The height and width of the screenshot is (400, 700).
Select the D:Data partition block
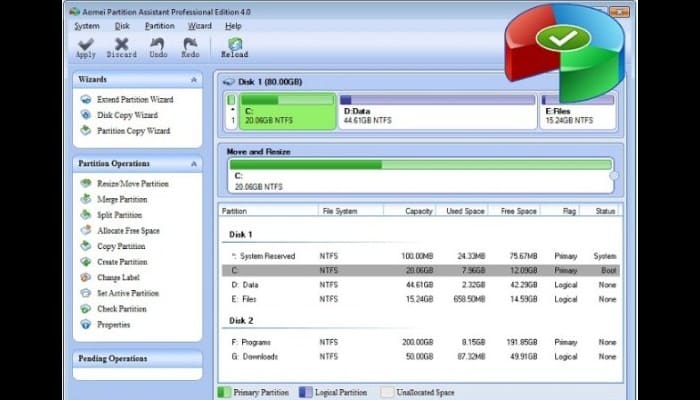coord(438,111)
